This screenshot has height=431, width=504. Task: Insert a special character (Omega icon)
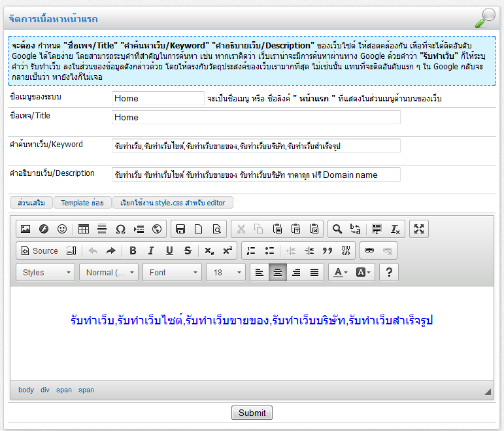120,229
